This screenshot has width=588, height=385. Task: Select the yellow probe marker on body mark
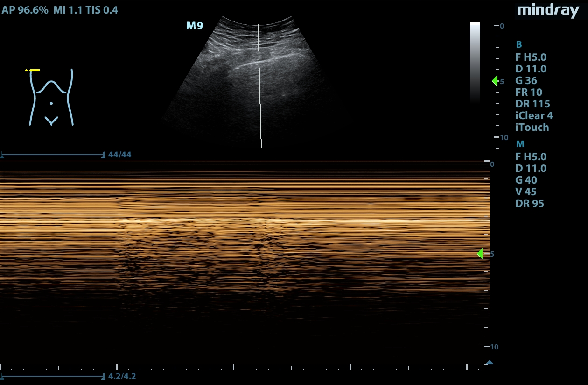33,70
